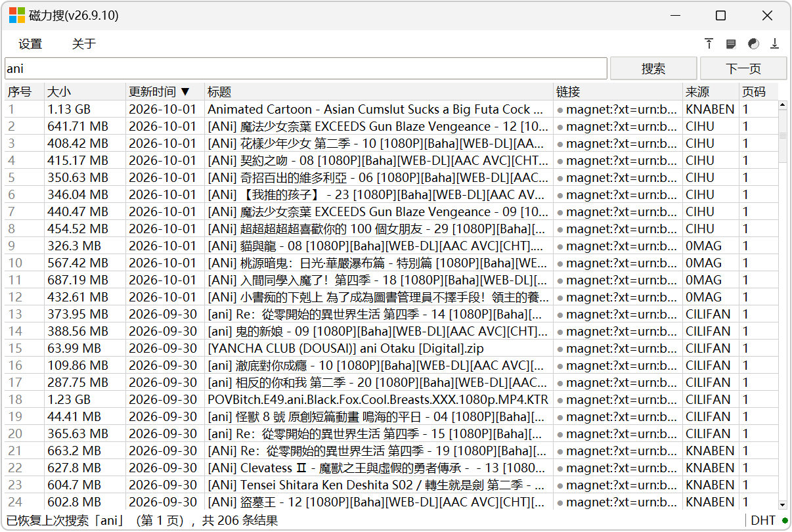Click the magnet link in the 鬼的新娘 row

(617, 331)
